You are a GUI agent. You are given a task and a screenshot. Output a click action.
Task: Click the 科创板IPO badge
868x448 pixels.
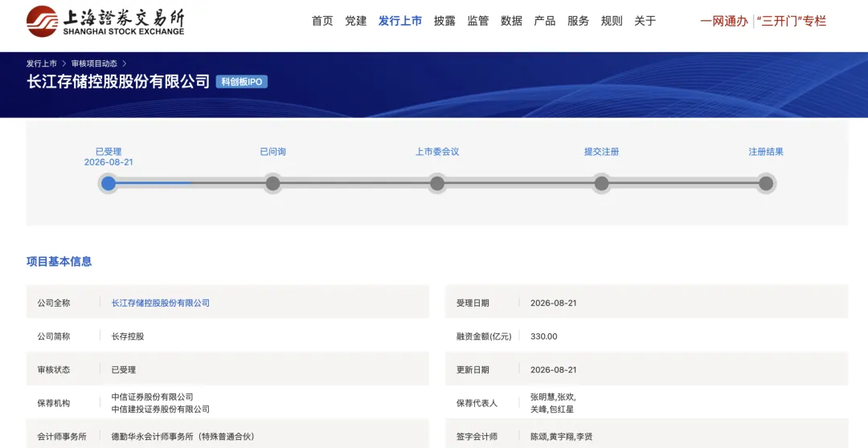tap(242, 82)
